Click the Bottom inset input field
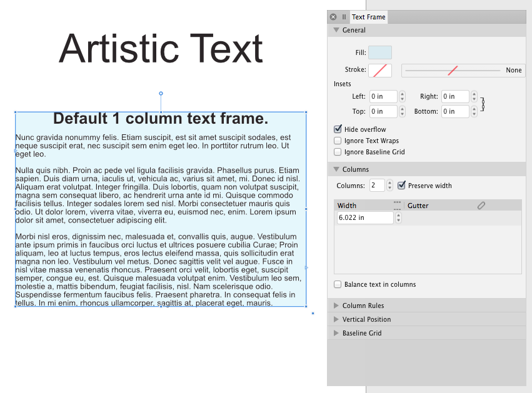Screen dimensions: 532x393 [455, 111]
